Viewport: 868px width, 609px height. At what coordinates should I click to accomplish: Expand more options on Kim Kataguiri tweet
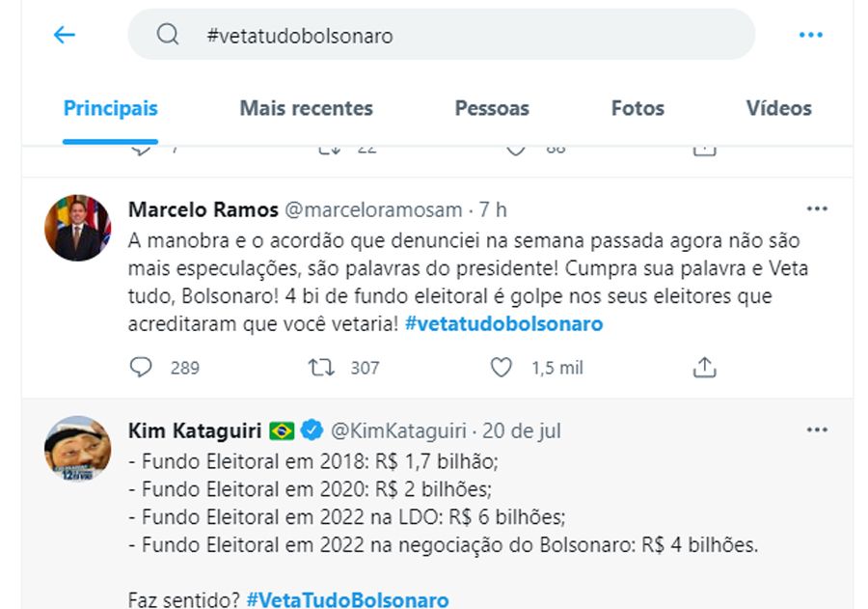click(x=817, y=429)
